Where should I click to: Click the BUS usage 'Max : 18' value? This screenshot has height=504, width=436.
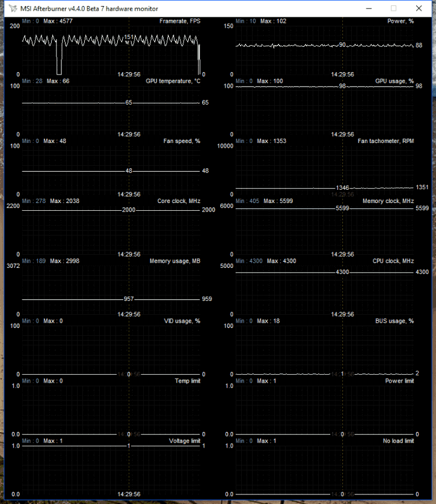pos(268,321)
